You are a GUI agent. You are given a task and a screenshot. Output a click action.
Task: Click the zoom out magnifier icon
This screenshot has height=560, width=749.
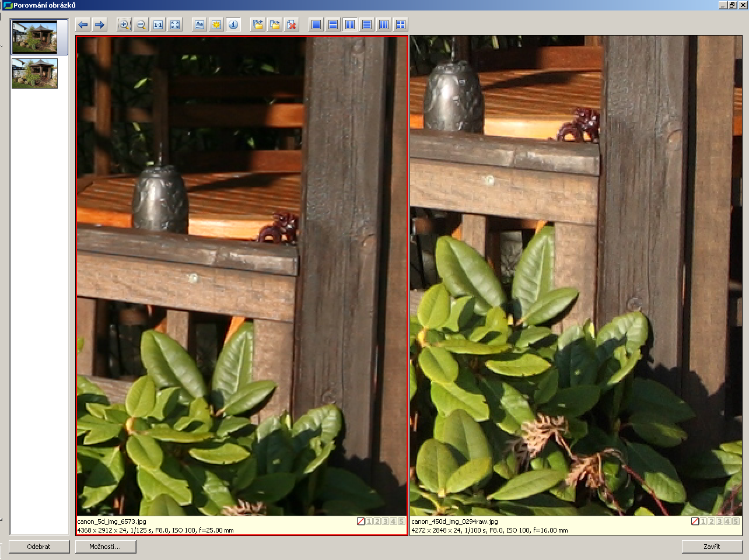pos(141,24)
